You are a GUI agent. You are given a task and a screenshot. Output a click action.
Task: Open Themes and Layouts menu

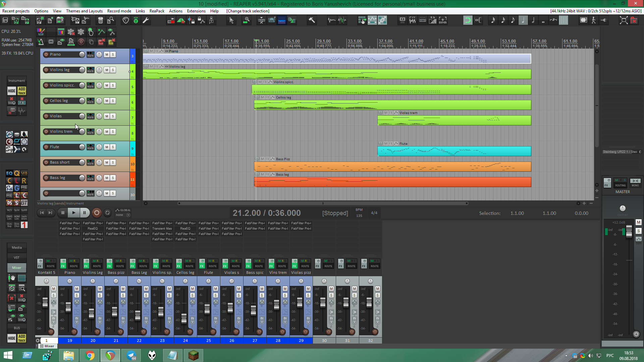[x=84, y=11]
